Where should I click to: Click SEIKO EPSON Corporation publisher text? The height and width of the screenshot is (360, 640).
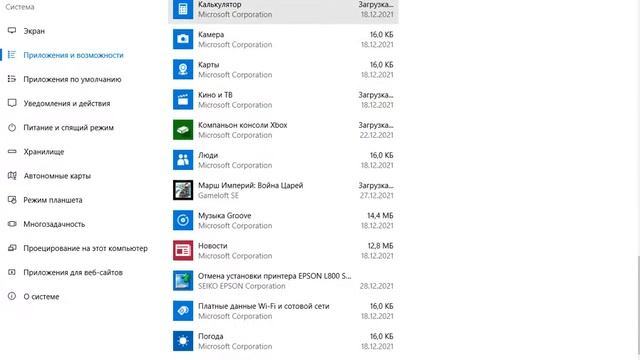242,286
